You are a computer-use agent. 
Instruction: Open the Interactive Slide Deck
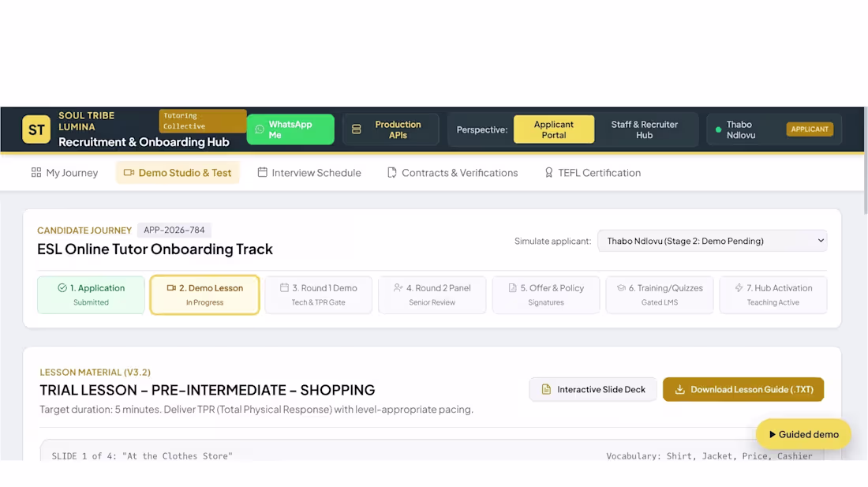593,390
